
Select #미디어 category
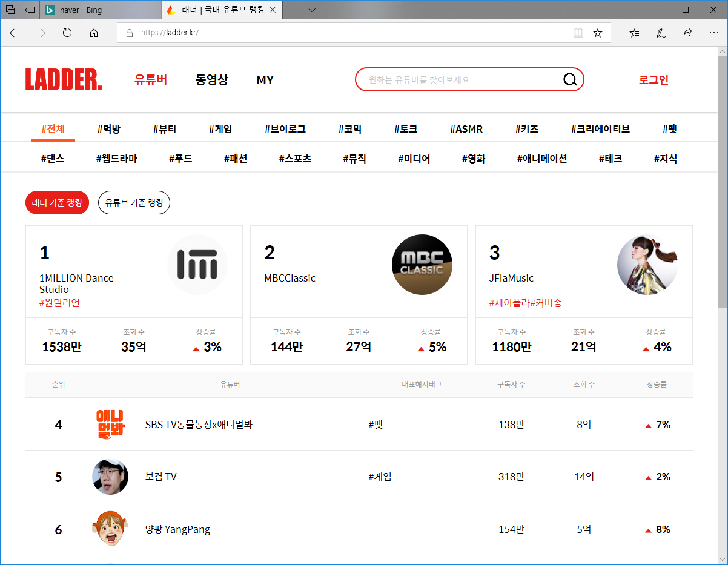(414, 159)
